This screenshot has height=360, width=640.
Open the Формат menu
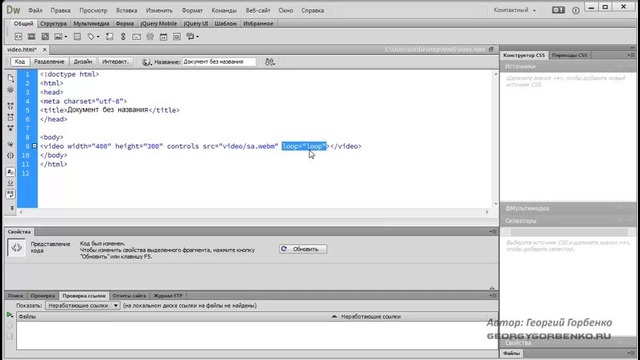192,10
